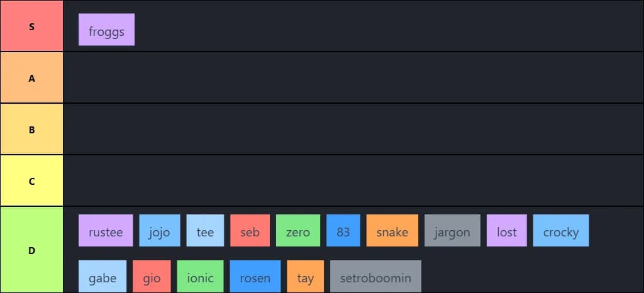Click the jojo tile

coord(160,231)
